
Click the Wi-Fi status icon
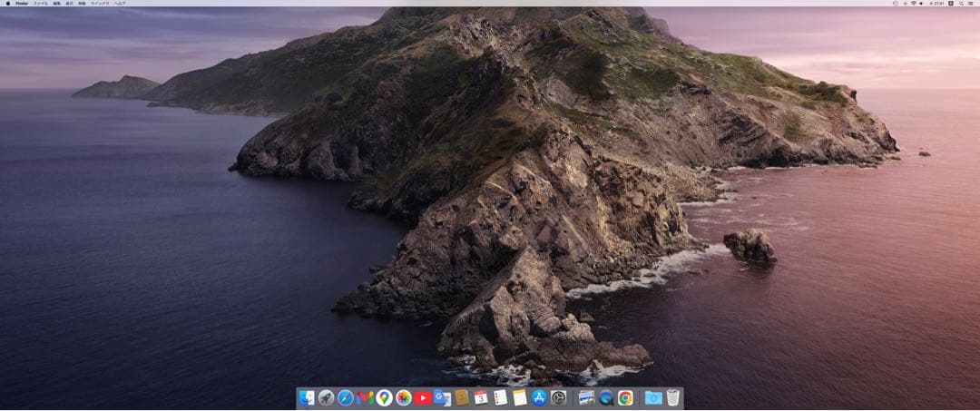click(914, 3)
